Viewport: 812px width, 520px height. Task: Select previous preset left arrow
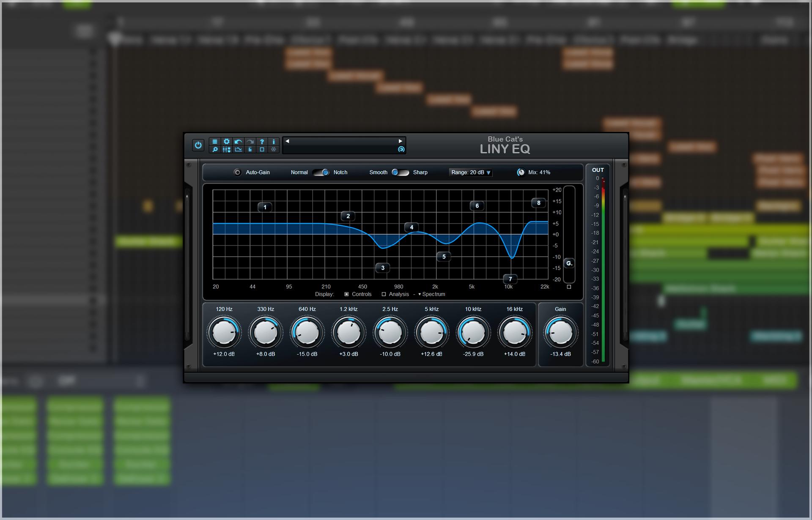click(x=287, y=141)
